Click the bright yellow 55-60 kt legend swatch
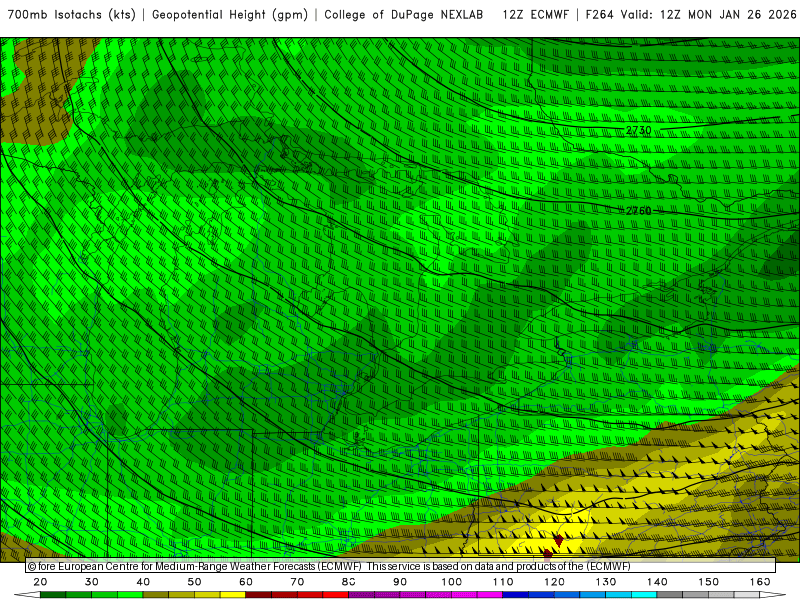 [x=233, y=595]
